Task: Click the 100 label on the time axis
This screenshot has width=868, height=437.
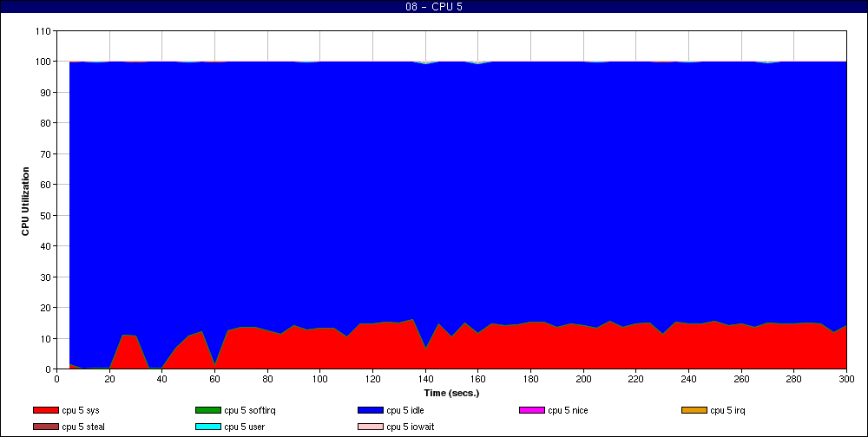Action: coord(320,379)
